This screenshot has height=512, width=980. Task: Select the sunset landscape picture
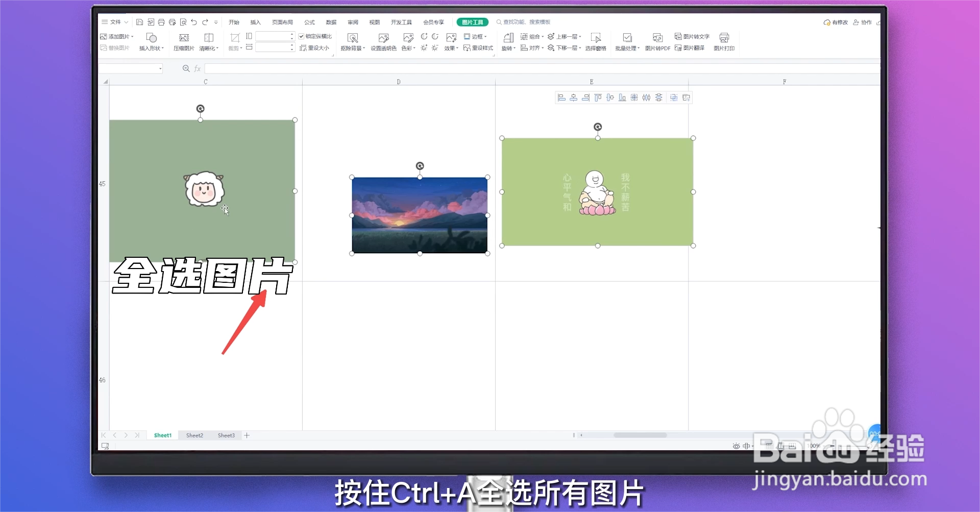[420, 215]
